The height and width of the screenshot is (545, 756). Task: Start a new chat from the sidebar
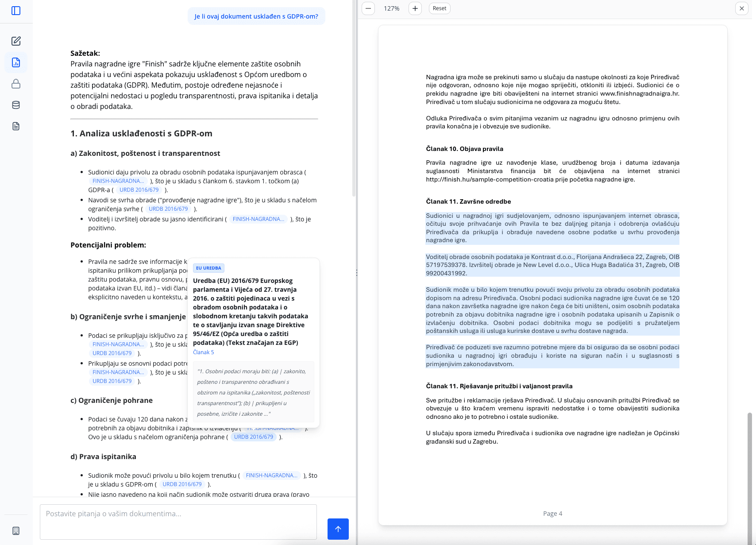point(16,41)
